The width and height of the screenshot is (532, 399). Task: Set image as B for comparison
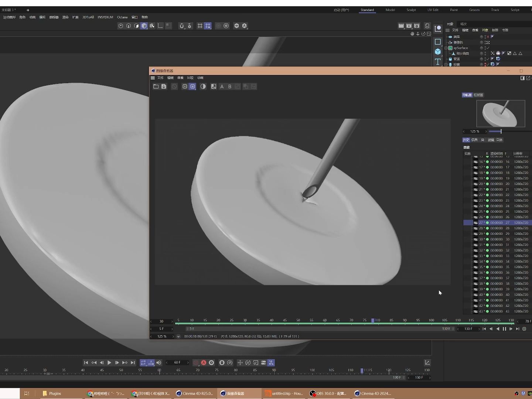pos(229,86)
